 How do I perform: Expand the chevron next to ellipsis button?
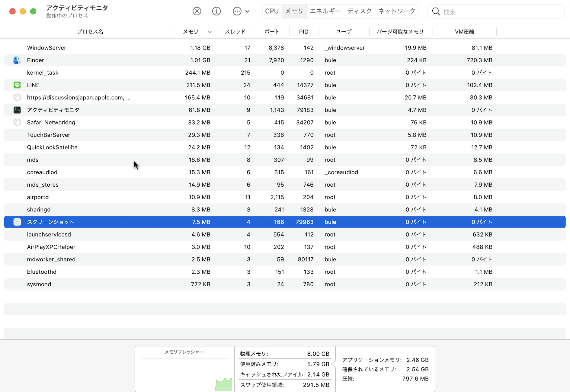tap(248, 11)
